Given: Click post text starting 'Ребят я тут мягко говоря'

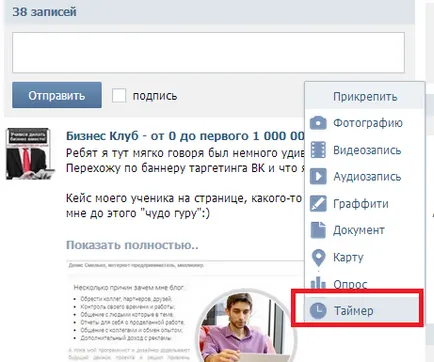Looking at the screenshot, I should 185,153.
